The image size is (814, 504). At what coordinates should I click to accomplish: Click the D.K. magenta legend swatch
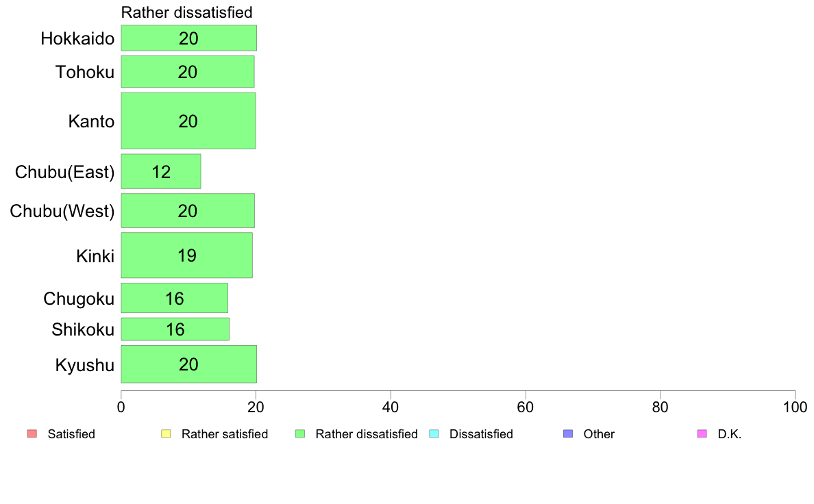tap(702, 433)
